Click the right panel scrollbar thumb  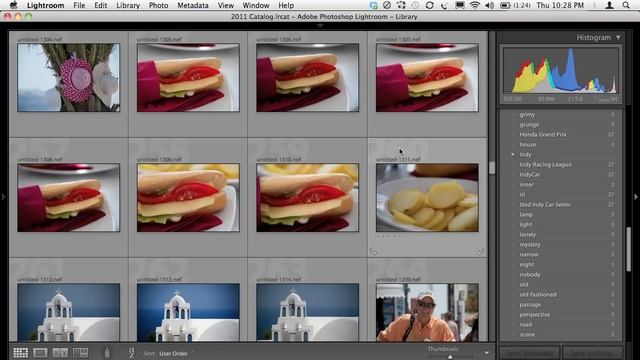[629, 249]
